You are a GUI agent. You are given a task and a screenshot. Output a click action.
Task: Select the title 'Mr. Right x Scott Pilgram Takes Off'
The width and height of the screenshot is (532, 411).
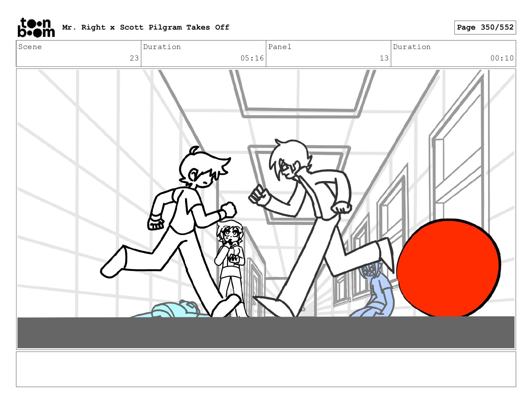[x=146, y=27]
